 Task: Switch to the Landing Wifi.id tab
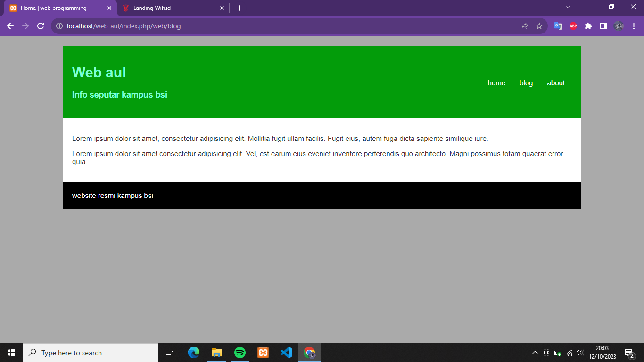click(x=173, y=8)
